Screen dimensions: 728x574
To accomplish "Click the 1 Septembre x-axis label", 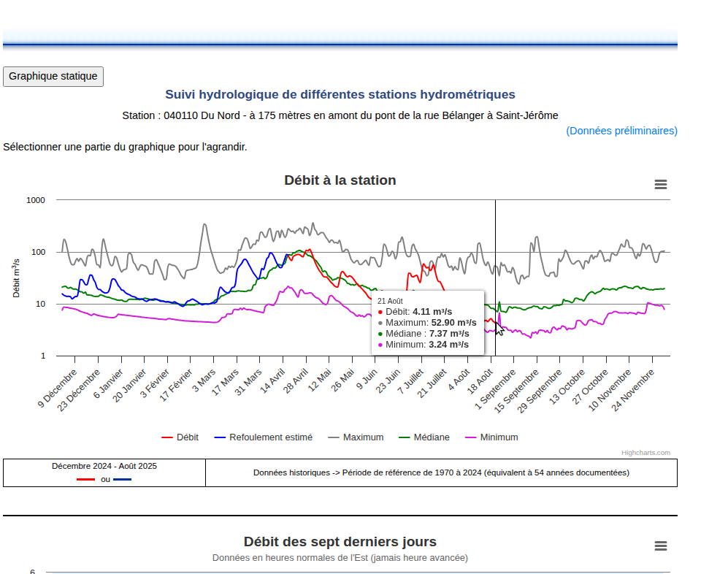I will pyautogui.click(x=496, y=389).
